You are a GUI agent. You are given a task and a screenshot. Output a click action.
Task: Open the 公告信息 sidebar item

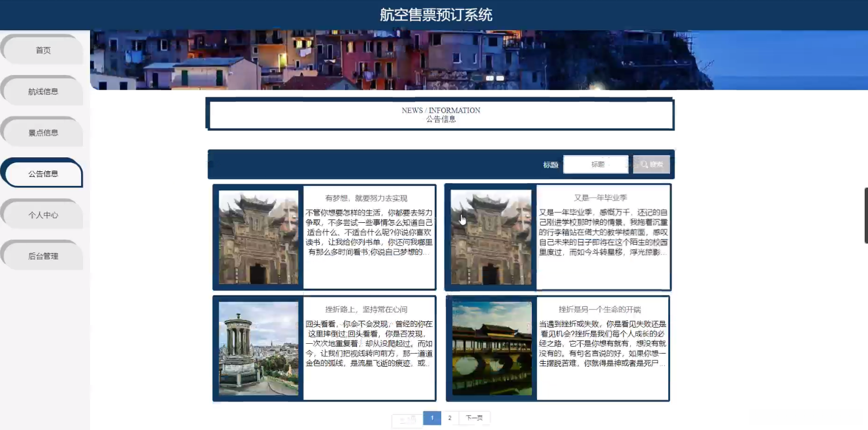[43, 174]
